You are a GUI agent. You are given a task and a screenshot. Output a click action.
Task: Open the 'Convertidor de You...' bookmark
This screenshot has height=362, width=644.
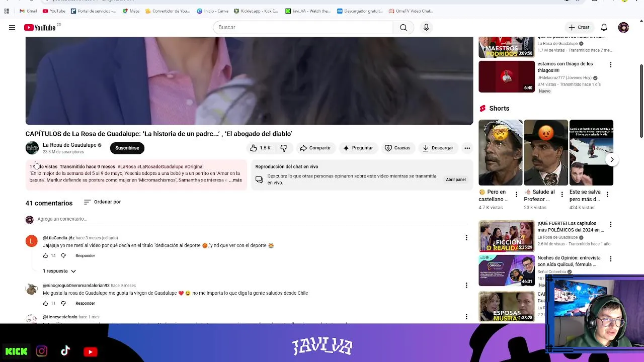(x=167, y=11)
